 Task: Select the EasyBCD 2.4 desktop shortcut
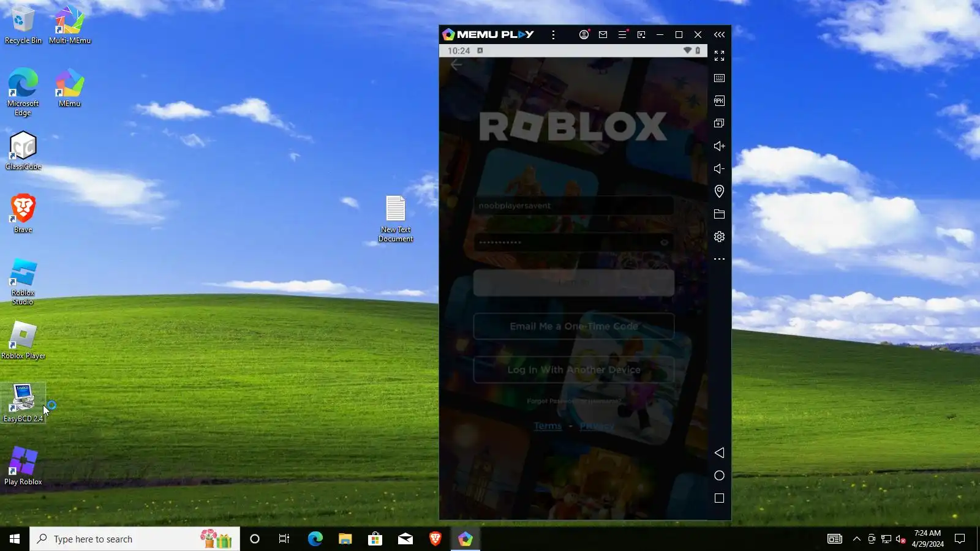pos(23,403)
